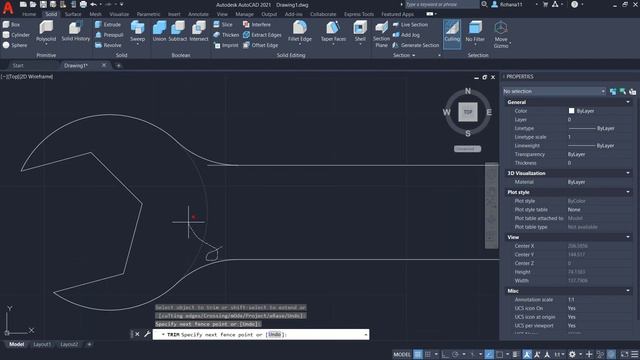Select the Sphere primitive tool
Image resolution: width=640 pixels, height=360 pixels.
15,45
